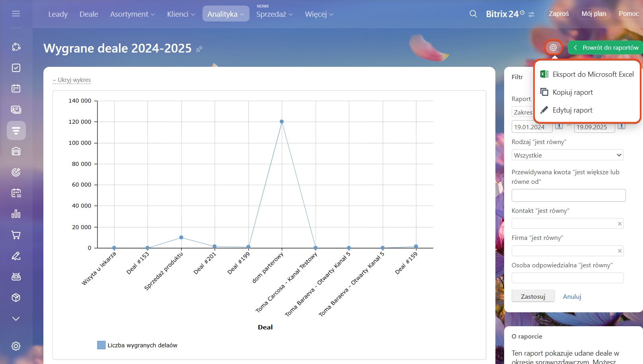
Task: Choose Edytuj raport from the menu
Action: [572, 110]
